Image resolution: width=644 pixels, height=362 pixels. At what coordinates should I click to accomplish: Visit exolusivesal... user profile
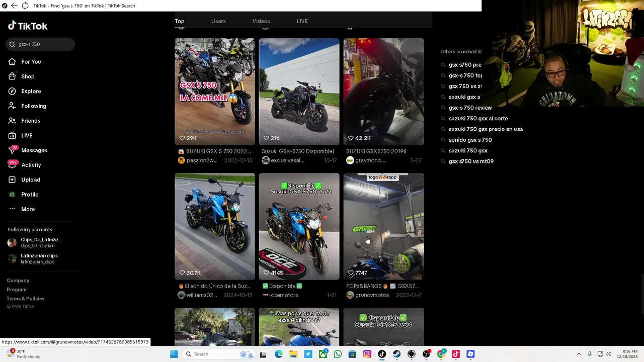(283, 160)
